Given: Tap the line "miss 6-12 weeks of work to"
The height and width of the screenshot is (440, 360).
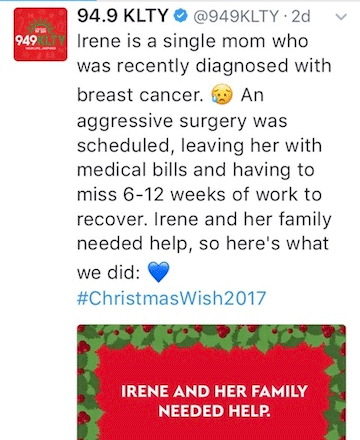Looking at the screenshot, I should (x=199, y=195).
